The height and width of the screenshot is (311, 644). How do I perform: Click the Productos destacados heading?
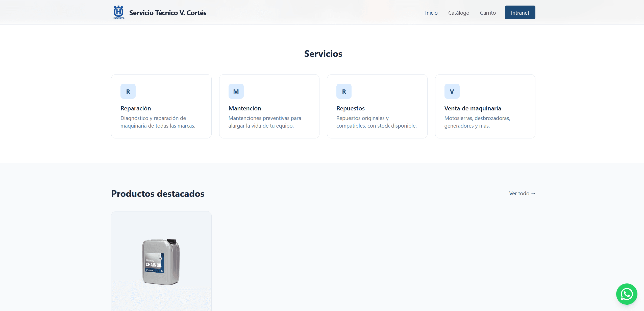[x=158, y=194]
